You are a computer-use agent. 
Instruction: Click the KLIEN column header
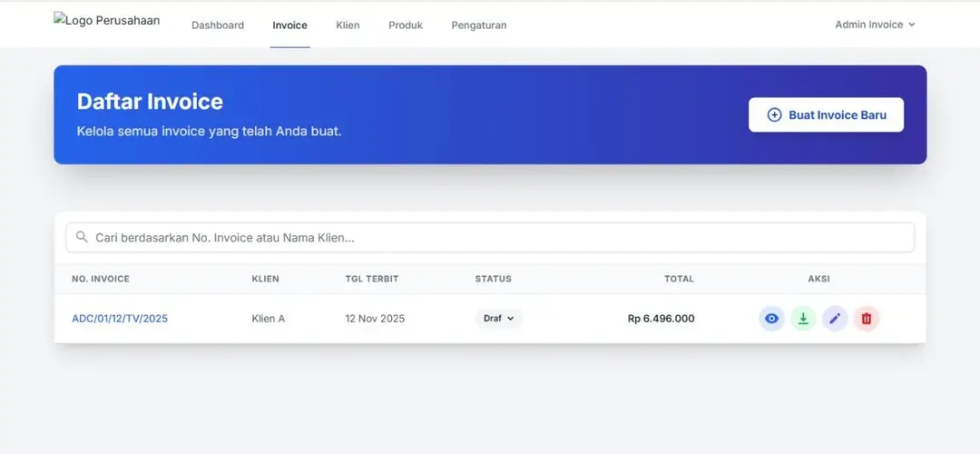266,279
